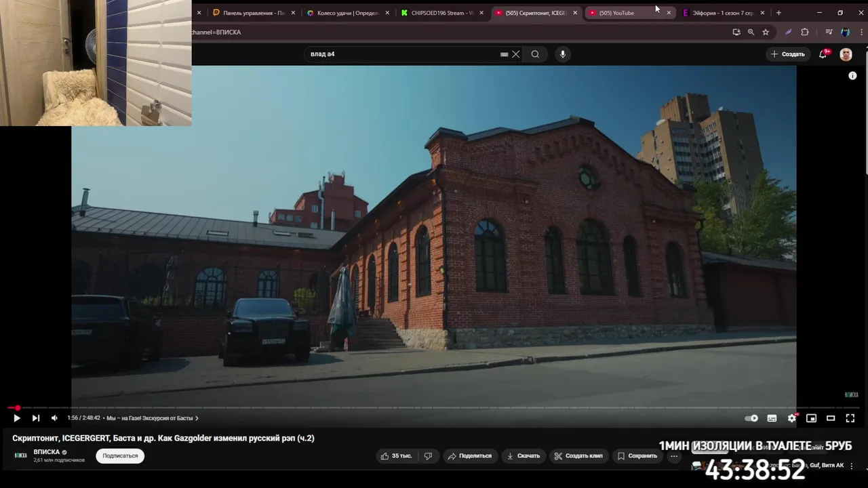Open the account avatar menu
Viewport: 868px width, 488px height.
tap(846, 54)
